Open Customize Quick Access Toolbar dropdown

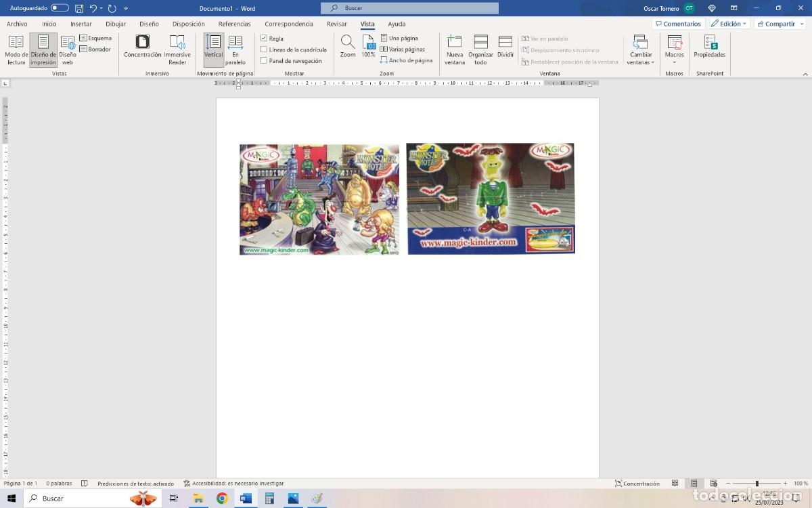tap(126, 8)
